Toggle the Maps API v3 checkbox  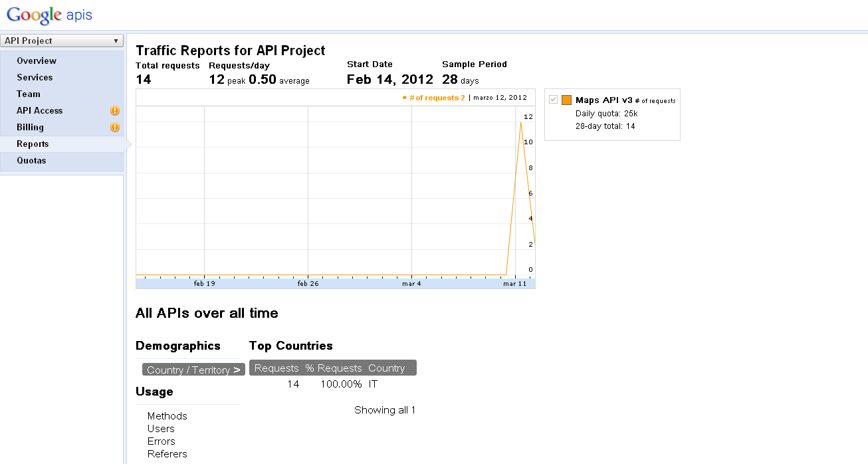(553, 100)
